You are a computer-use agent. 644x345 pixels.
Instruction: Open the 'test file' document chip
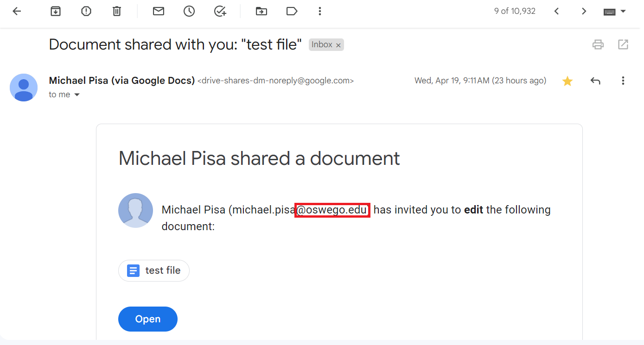point(154,270)
